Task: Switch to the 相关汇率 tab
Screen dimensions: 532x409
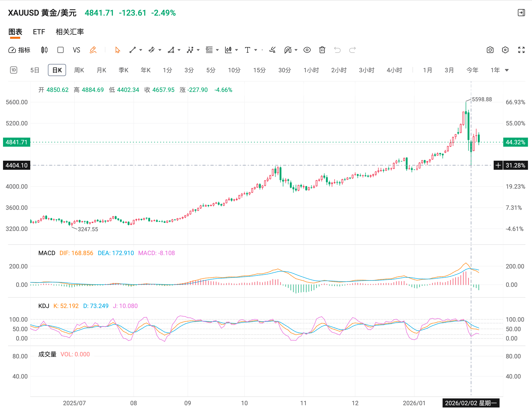Action: click(70, 32)
